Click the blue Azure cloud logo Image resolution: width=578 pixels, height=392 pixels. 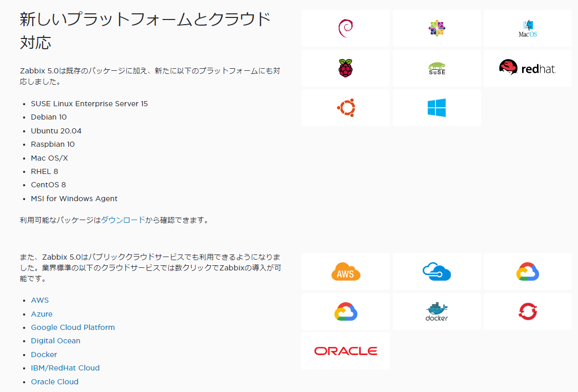tap(437, 272)
